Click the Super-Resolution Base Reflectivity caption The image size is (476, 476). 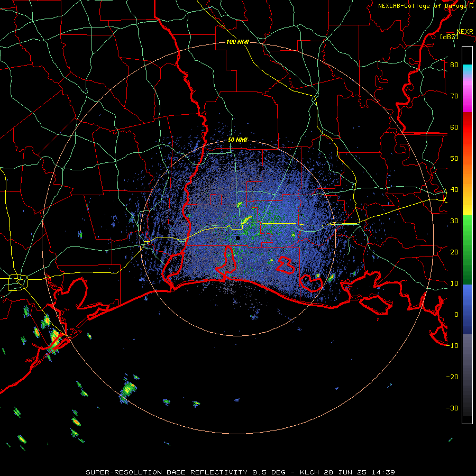pyautogui.click(x=241, y=472)
